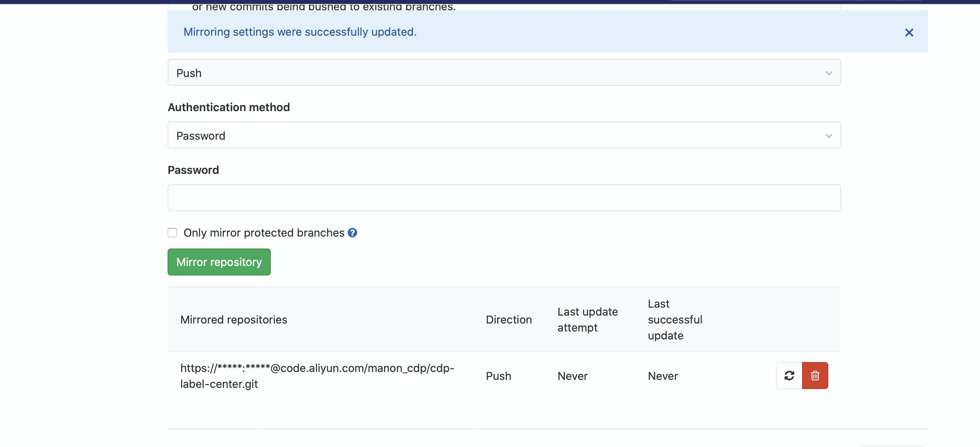This screenshot has width=980, height=447.
Task: Click inside the empty Password field
Action: tap(504, 197)
